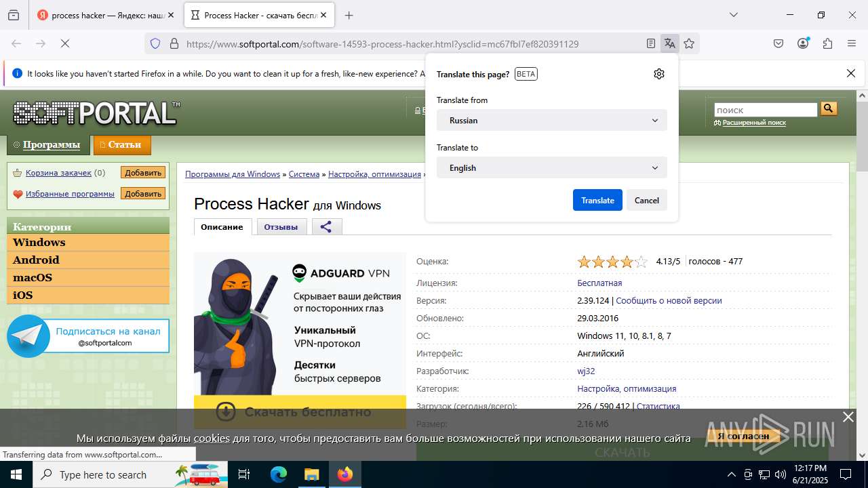868x488 pixels.
Task: Expand the Translate from Russian dropdown
Action: (552, 120)
